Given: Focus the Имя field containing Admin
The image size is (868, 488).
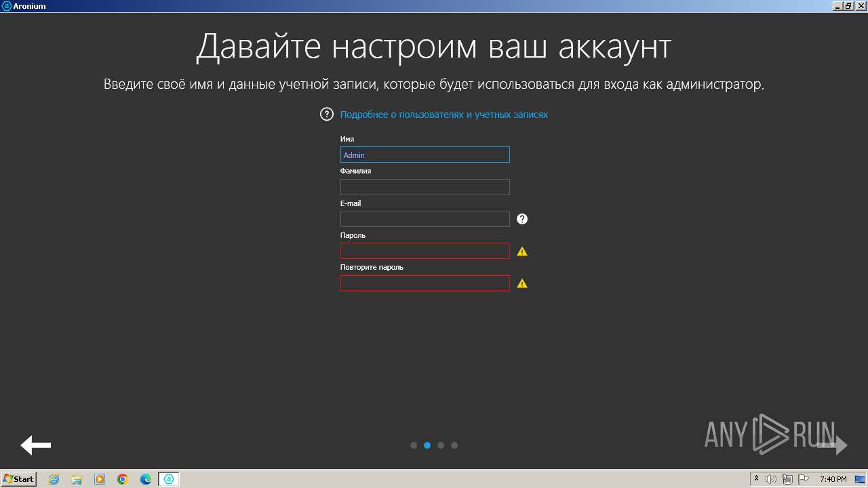Looking at the screenshot, I should [x=425, y=155].
